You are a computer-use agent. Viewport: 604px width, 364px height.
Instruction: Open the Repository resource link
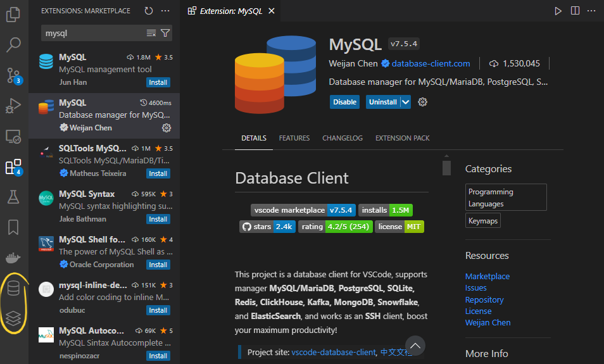[484, 299]
